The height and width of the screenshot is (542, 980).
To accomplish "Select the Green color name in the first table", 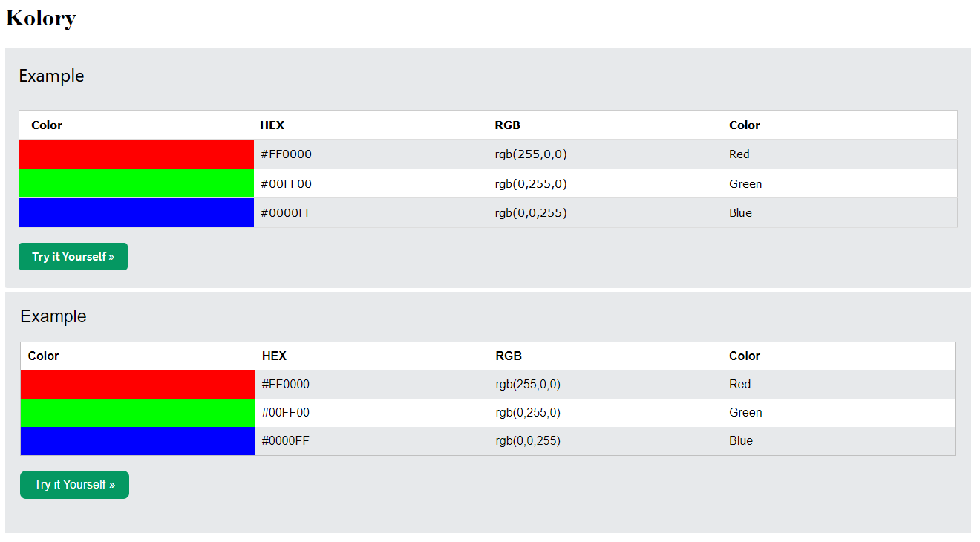I will (x=745, y=184).
